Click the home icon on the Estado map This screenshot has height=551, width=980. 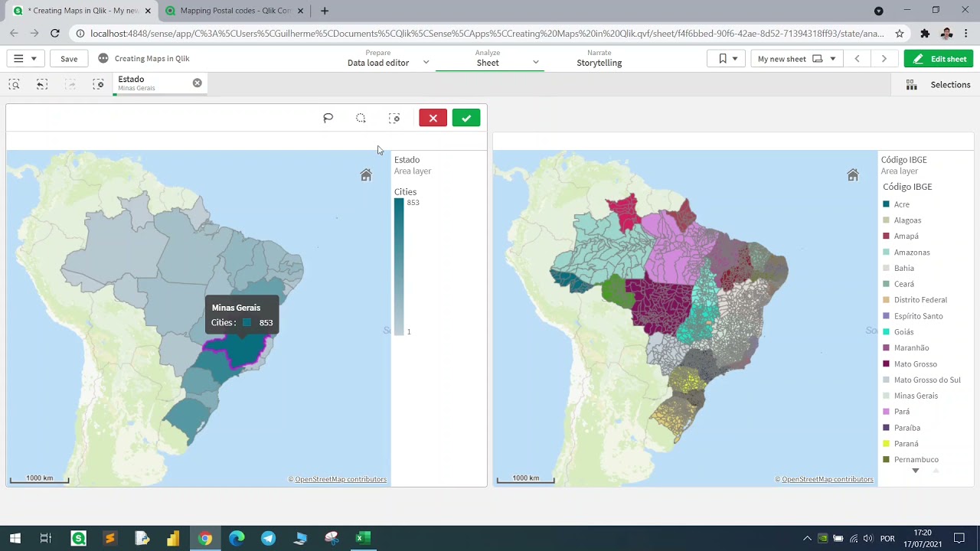click(x=366, y=175)
